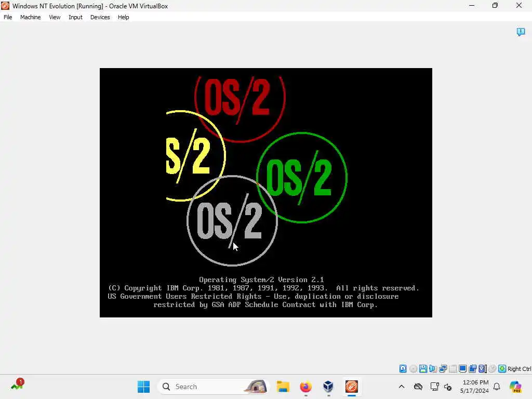Click the muted volume tray icon
The height and width of the screenshot is (399, 532).
(448, 387)
